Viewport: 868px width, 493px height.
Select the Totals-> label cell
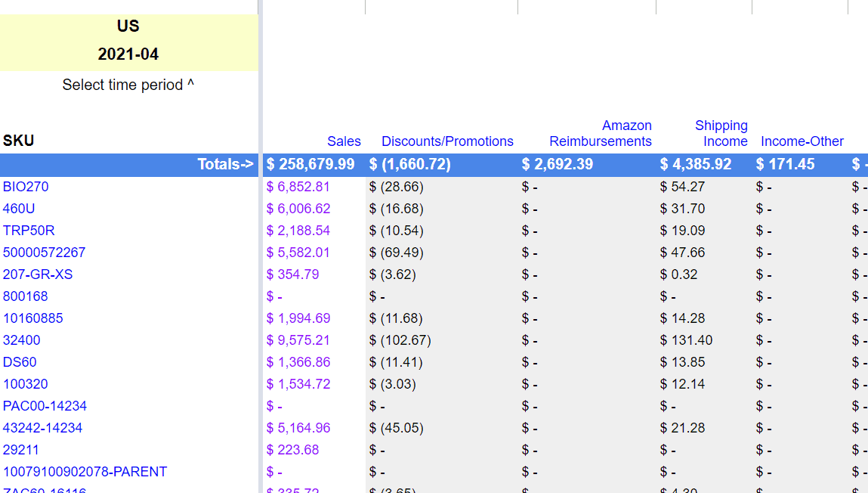tap(225, 165)
